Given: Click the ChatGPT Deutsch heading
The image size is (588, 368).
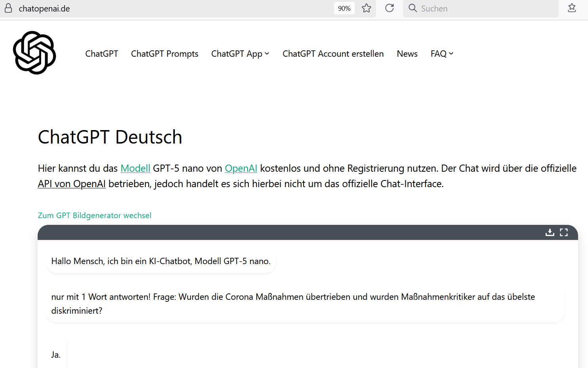Looking at the screenshot, I should point(110,137).
